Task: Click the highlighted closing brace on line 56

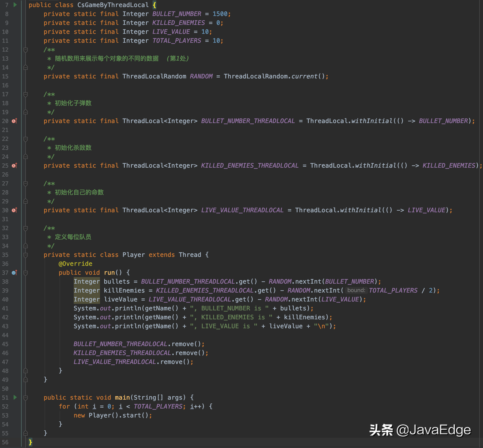Action: coord(30,442)
